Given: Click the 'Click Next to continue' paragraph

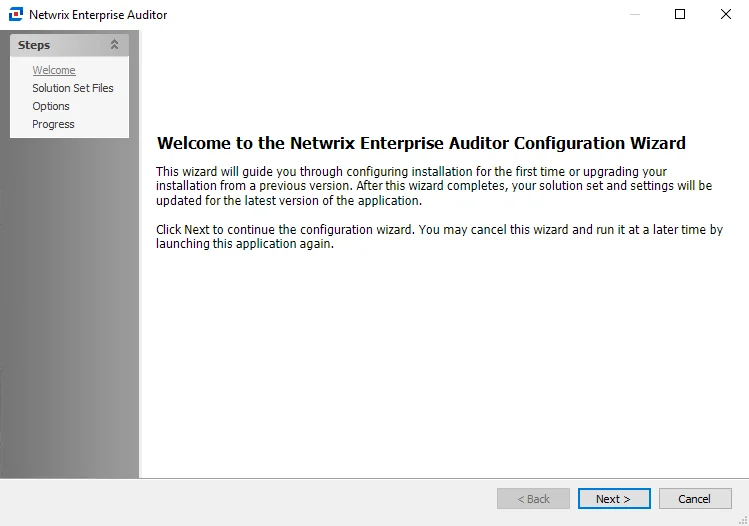Looking at the screenshot, I should (439, 236).
